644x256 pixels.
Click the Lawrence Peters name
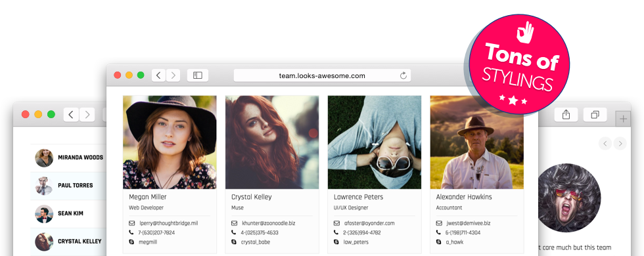coord(358,197)
